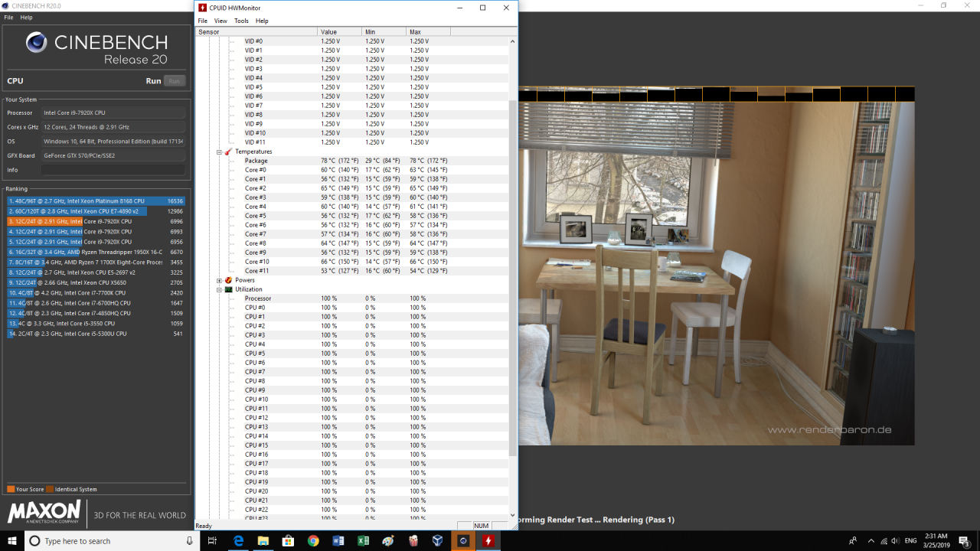Open HWMonitor File menu
The height and width of the screenshot is (551, 980).
(202, 21)
